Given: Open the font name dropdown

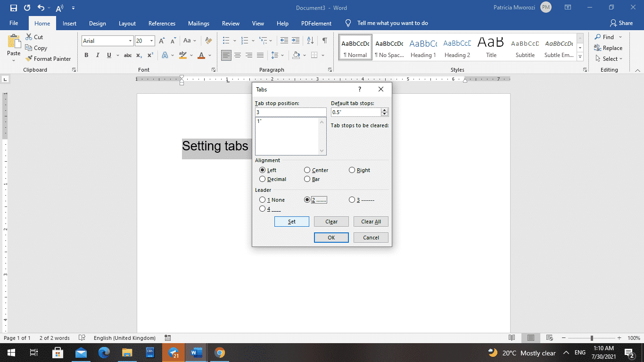Looking at the screenshot, I should [x=131, y=41].
